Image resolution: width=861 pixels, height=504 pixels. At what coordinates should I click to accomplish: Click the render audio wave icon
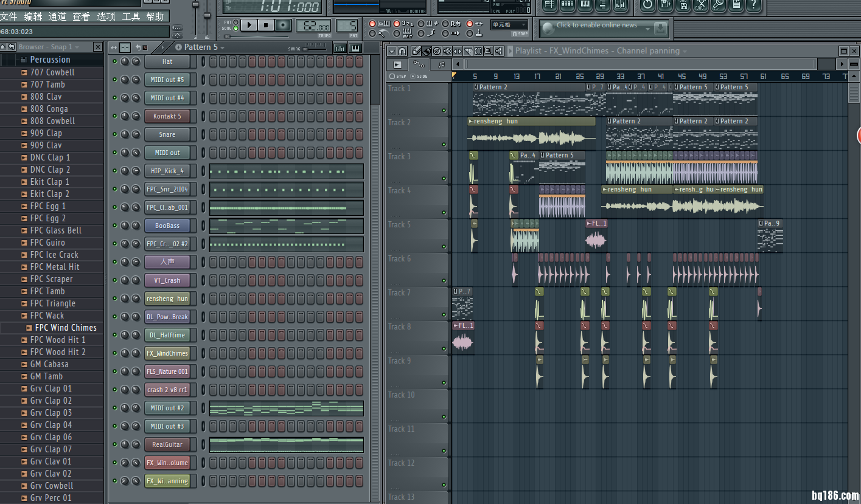(700, 5)
